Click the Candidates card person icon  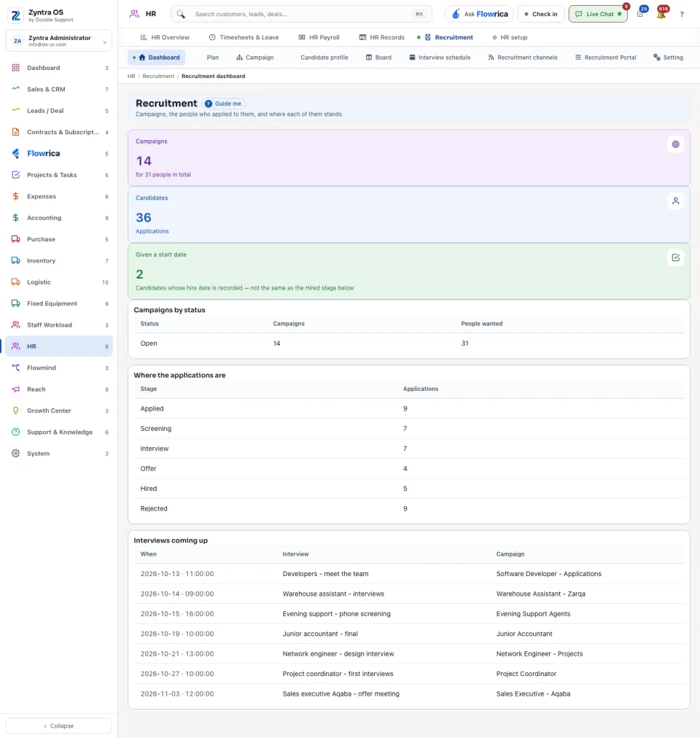[675, 201]
